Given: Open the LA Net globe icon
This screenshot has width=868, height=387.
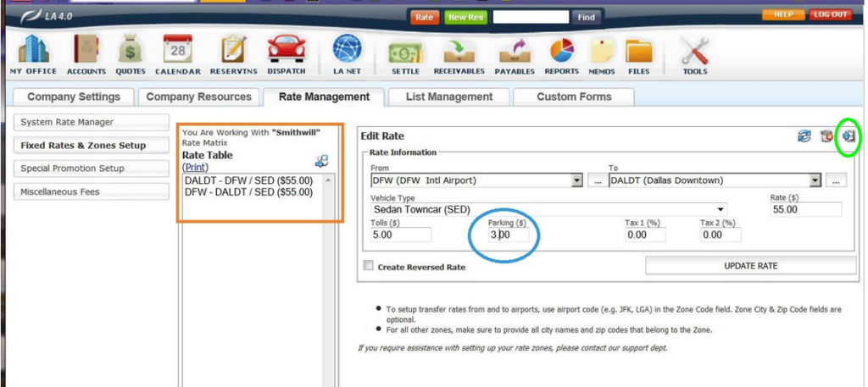Looking at the screenshot, I should pyautogui.click(x=347, y=51).
